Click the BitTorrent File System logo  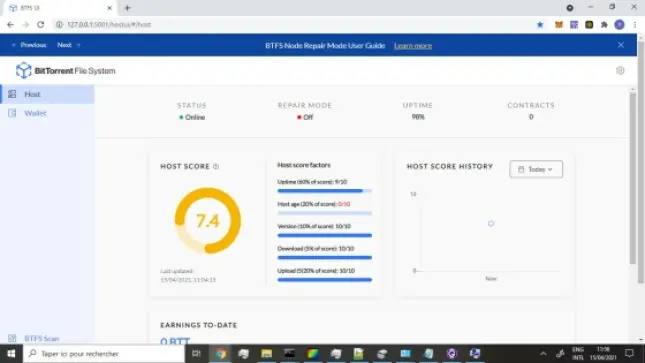pos(65,71)
